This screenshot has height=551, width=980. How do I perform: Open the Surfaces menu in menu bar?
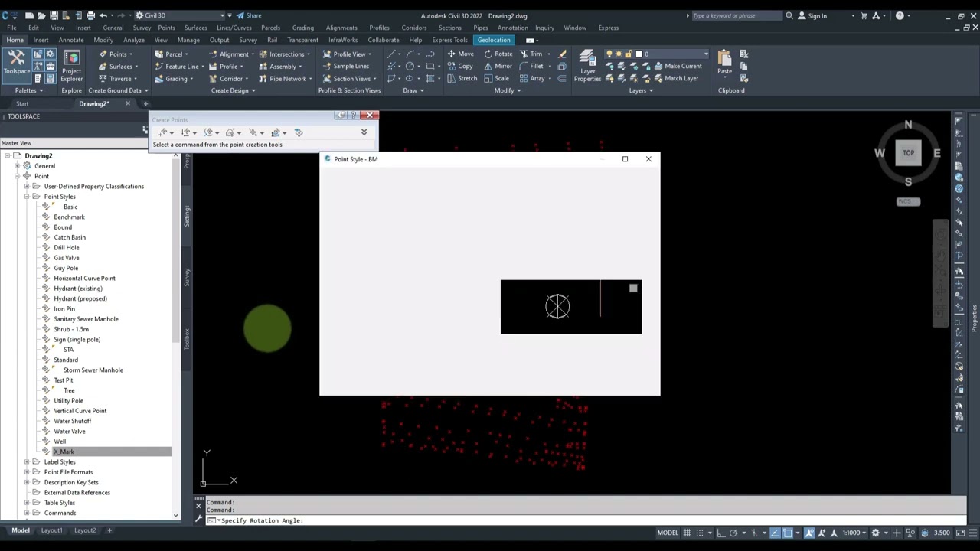195,28
